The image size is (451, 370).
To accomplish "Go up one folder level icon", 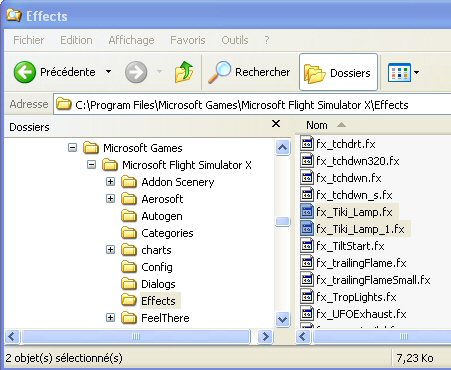I will coord(184,72).
